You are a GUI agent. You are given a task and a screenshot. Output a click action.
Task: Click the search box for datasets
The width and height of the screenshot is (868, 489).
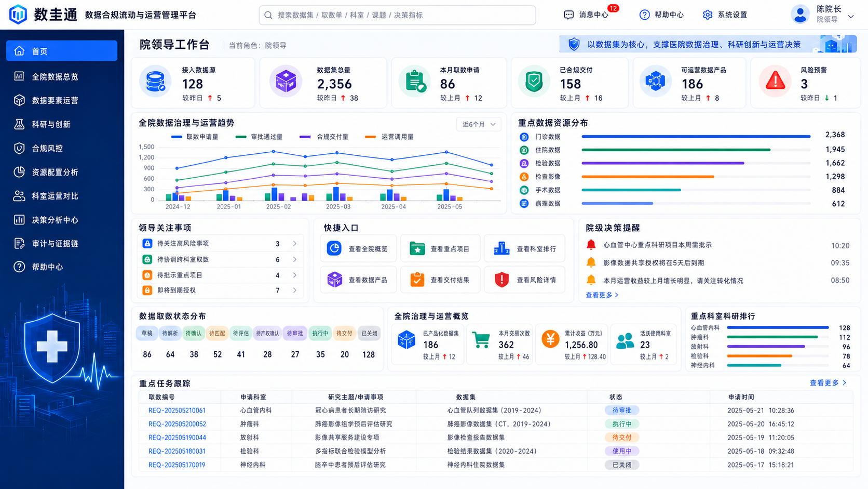[x=397, y=15]
